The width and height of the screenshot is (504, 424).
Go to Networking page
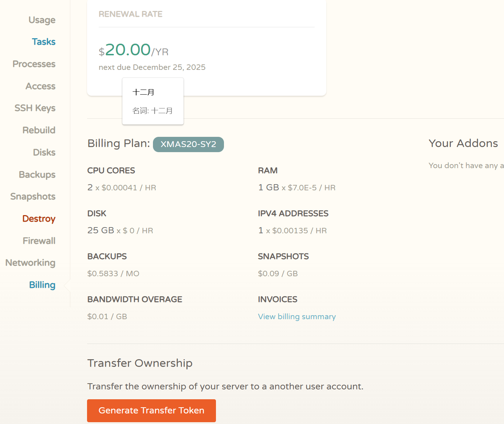(x=30, y=263)
